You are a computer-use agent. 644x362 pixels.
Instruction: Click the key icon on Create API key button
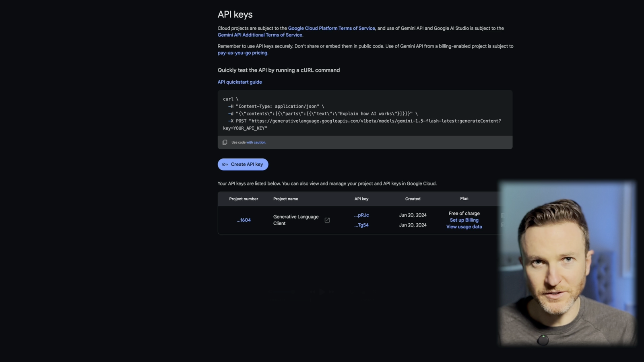coord(225,164)
